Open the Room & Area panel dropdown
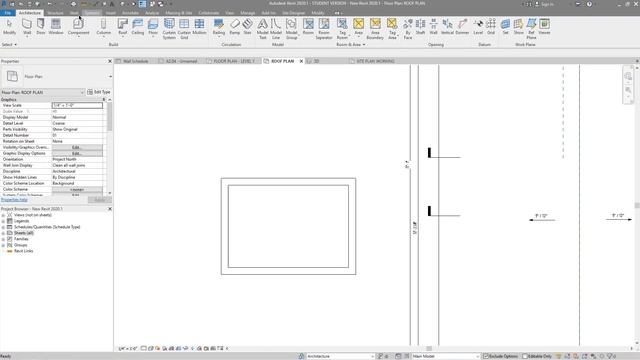 [x=351, y=44]
